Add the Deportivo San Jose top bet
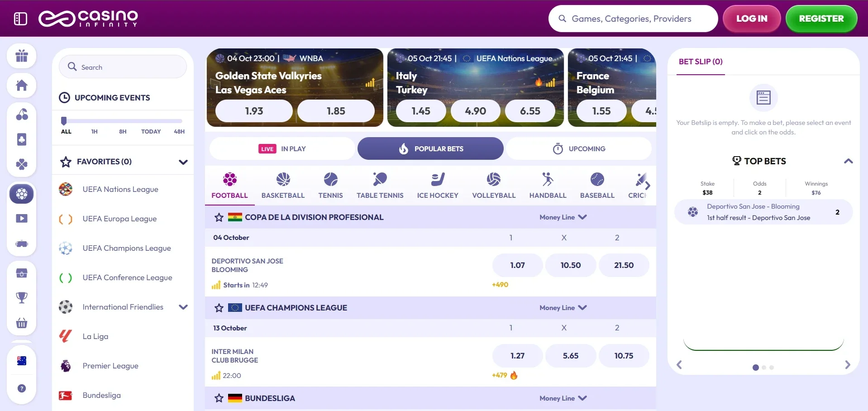Screen dimensions: 868x411 763,212
